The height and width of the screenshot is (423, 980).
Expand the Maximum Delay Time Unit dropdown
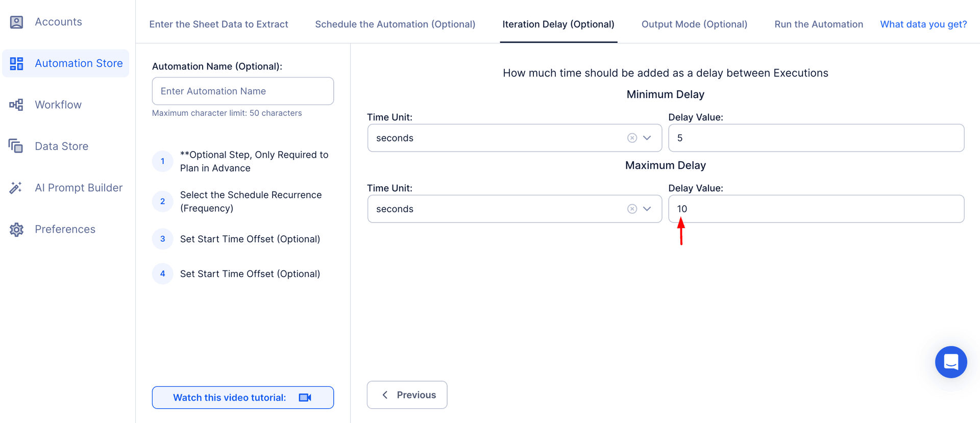point(647,209)
